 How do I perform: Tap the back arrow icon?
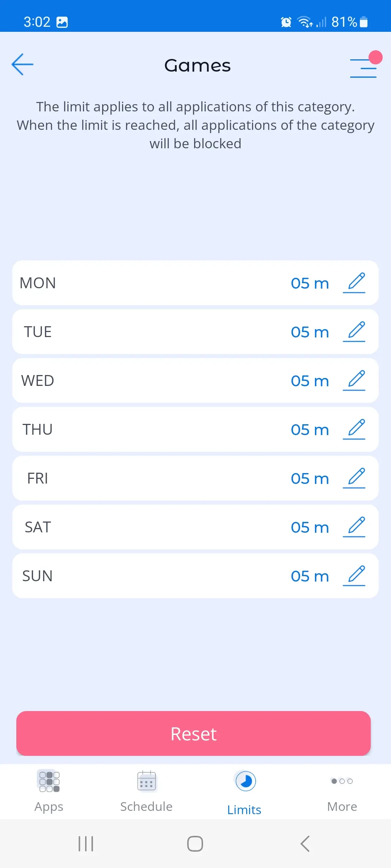(x=22, y=65)
